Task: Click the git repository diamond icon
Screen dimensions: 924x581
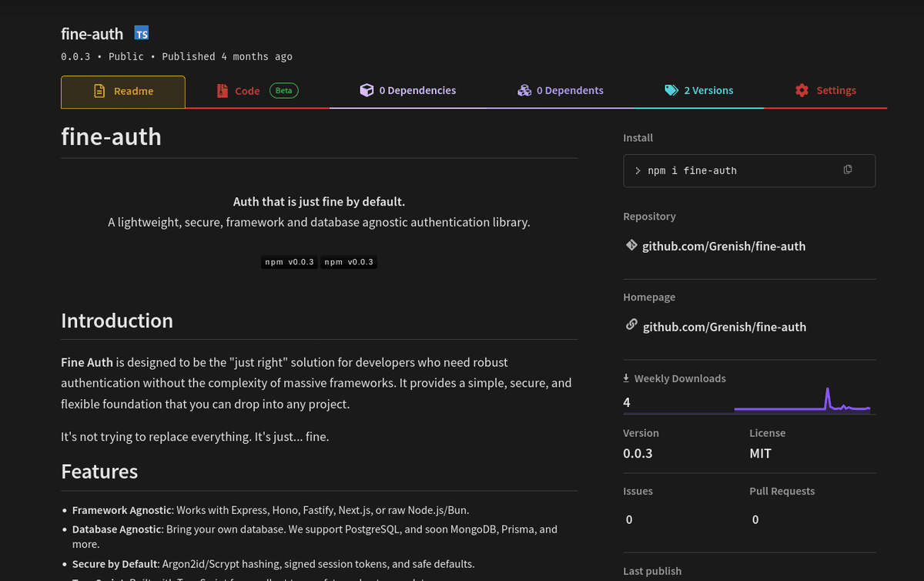Action: [x=631, y=246]
